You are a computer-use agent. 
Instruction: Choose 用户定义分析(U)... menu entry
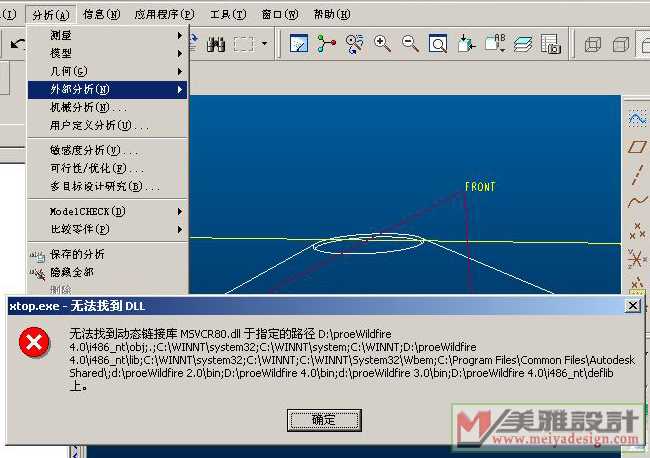pyautogui.click(x=108, y=125)
